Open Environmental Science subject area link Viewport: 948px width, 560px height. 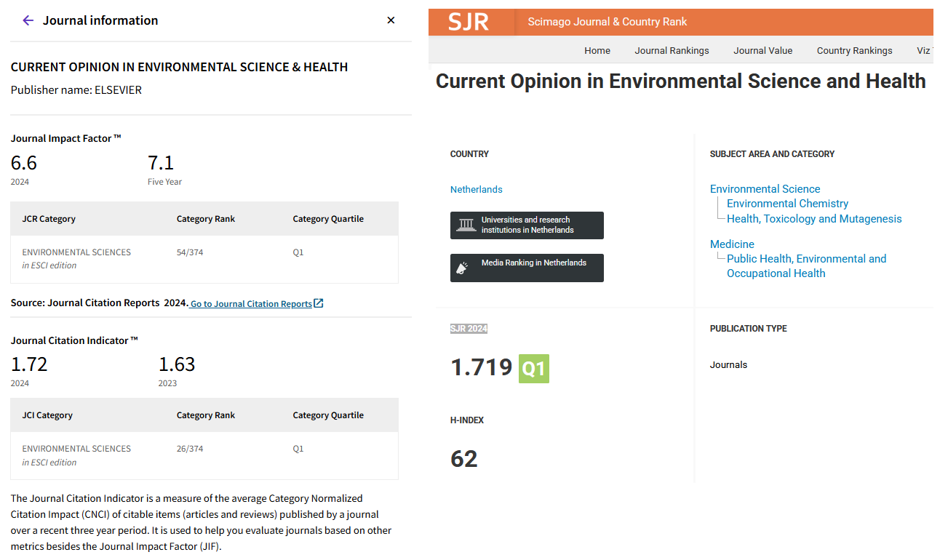point(765,189)
